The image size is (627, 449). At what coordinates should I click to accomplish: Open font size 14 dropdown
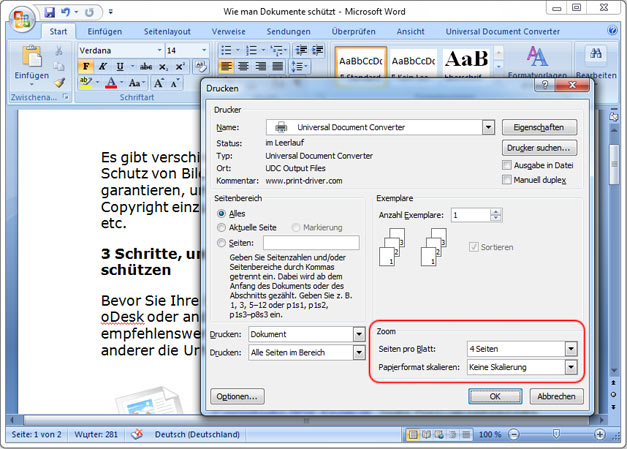[204, 50]
